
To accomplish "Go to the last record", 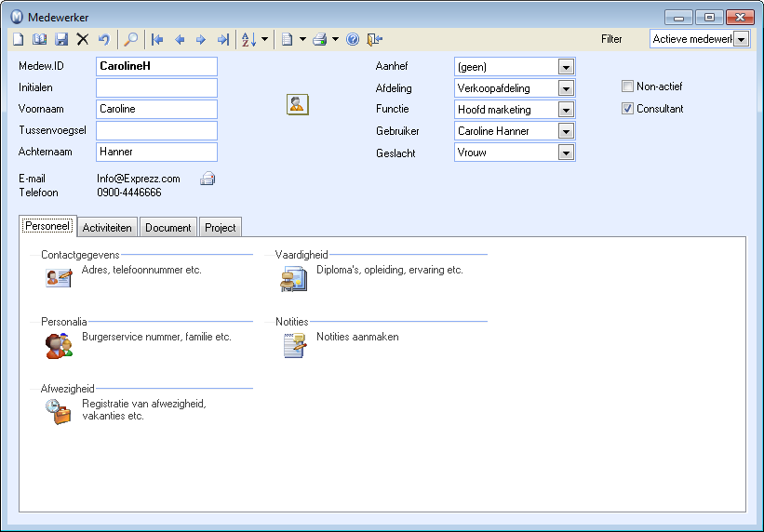I will pyautogui.click(x=222, y=39).
